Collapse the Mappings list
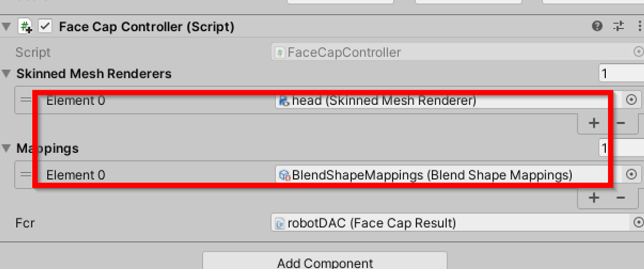 [x=6, y=148]
